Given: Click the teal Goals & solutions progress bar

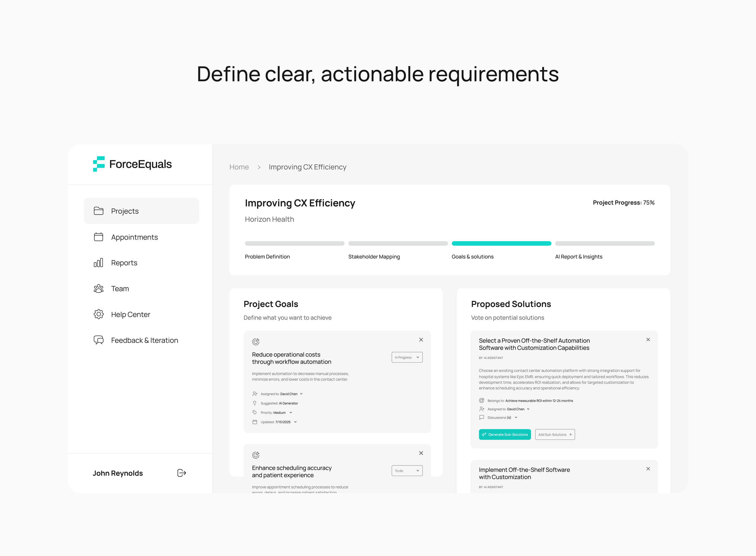Looking at the screenshot, I should [x=501, y=243].
